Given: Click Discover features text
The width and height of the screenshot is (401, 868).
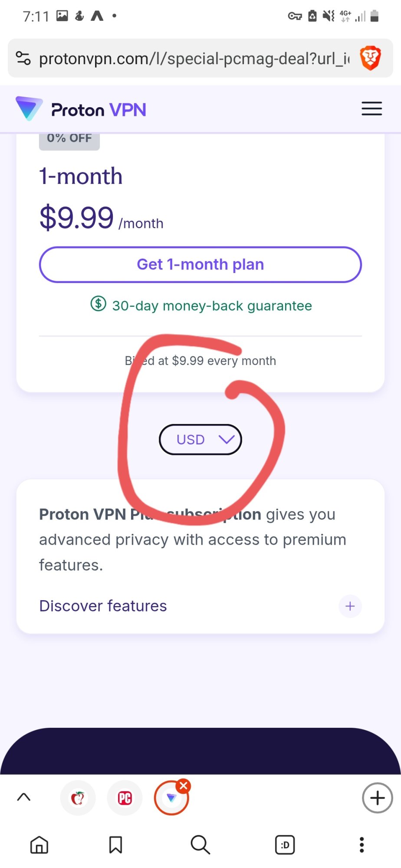Looking at the screenshot, I should [103, 606].
